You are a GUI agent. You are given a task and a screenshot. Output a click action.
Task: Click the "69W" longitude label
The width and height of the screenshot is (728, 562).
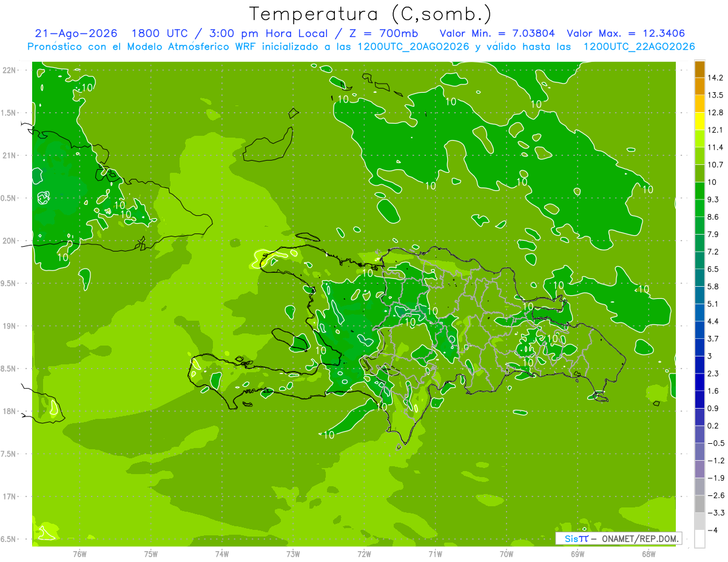point(578,554)
